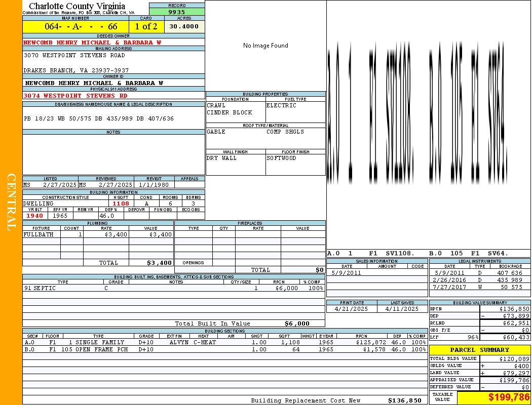Select the red taxable value $199,786

point(509,397)
